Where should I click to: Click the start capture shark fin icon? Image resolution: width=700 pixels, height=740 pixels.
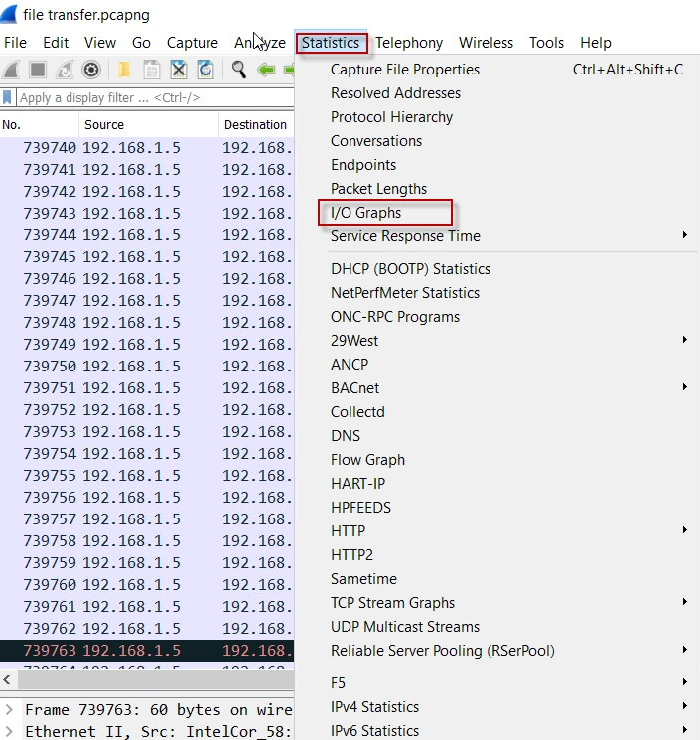(x=12, y=70)
